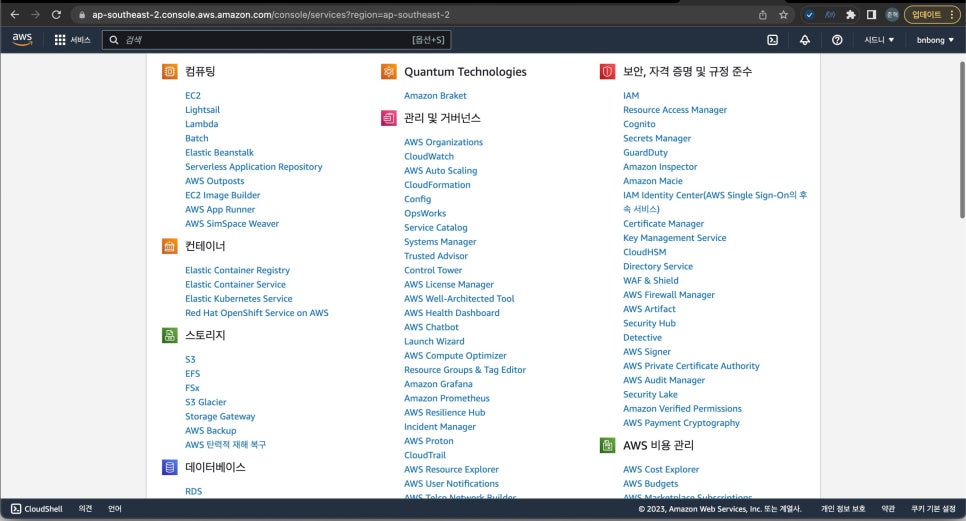Open the GuardDuty link
This screenshot has height=521, width=966.
(x=645, y=153)
